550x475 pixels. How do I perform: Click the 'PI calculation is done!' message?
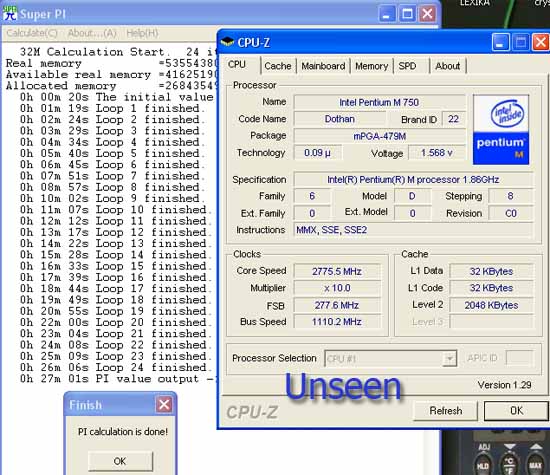pyautogui.click(x=123, y=431)
